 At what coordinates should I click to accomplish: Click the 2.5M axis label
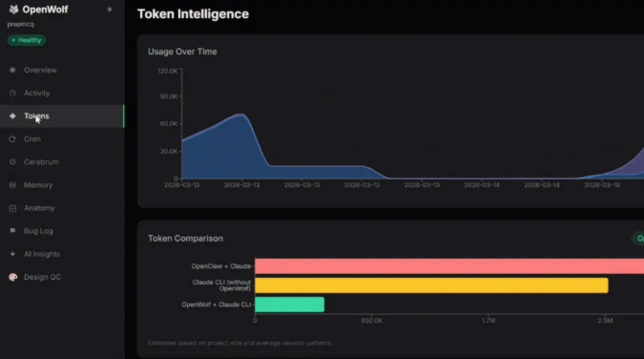click(x=605, y=321)
